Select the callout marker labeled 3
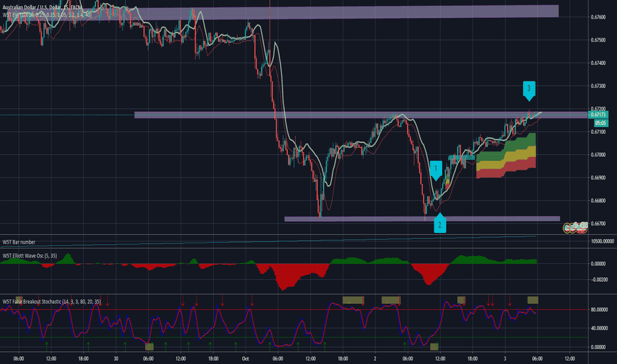 pos(529,91)
